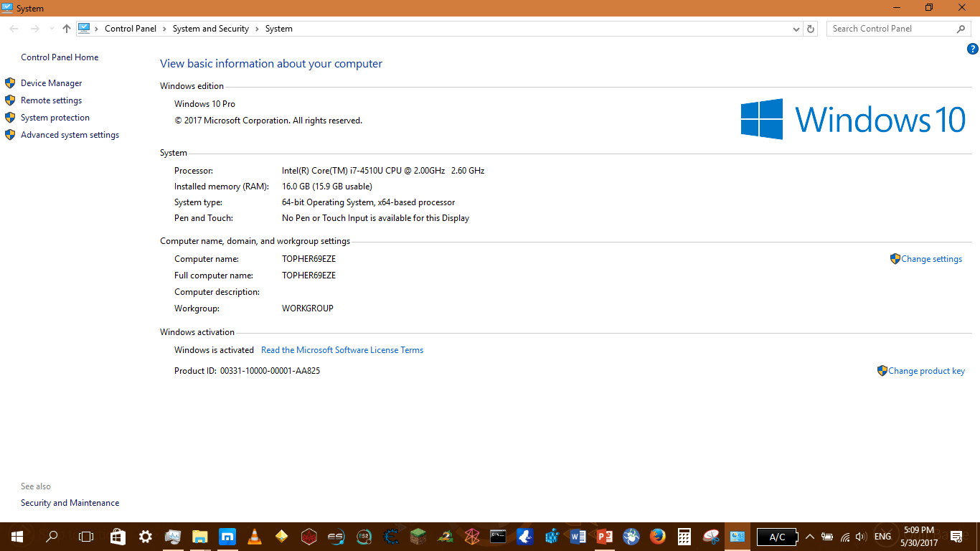The width and height of the screenshot is (980, 551).
Task: Open the pink wireframe app icon
Action: point(471,537)
